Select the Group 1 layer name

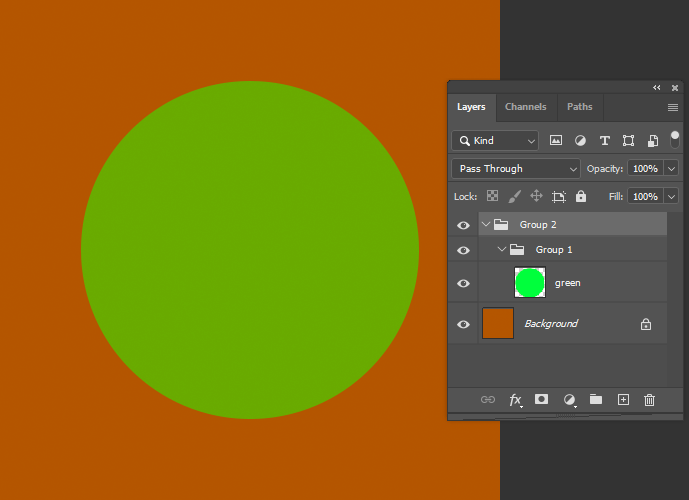pos(554,250)
